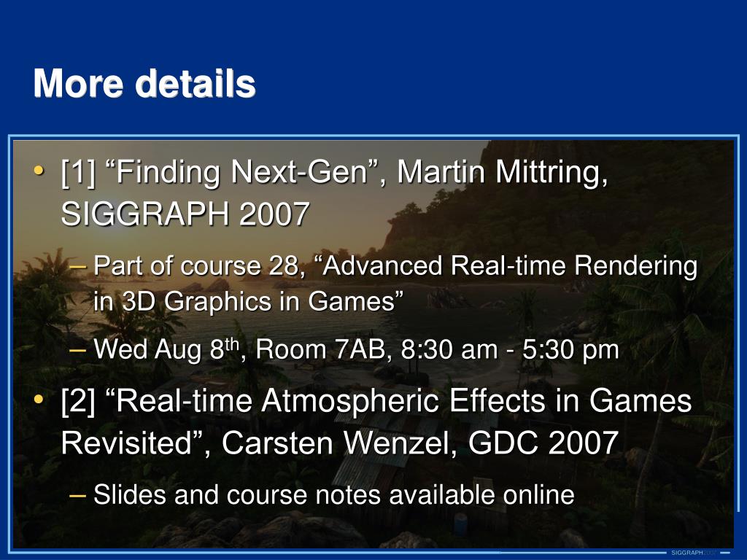This screenshot has width=747, height=560.
Task: Click the dash before "Slides and course notes"
Action: pyautogui.click(x=77, y=495)
